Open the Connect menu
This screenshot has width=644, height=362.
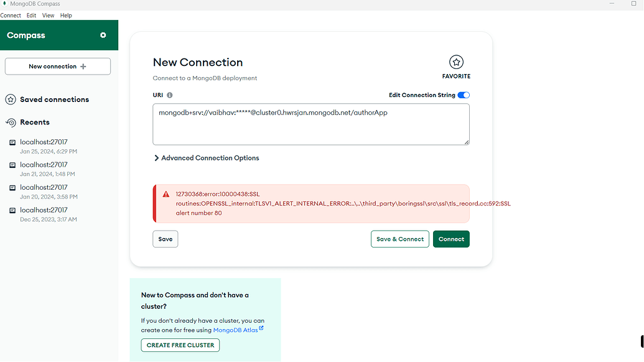pyautogui.click(x=11, y=15)
